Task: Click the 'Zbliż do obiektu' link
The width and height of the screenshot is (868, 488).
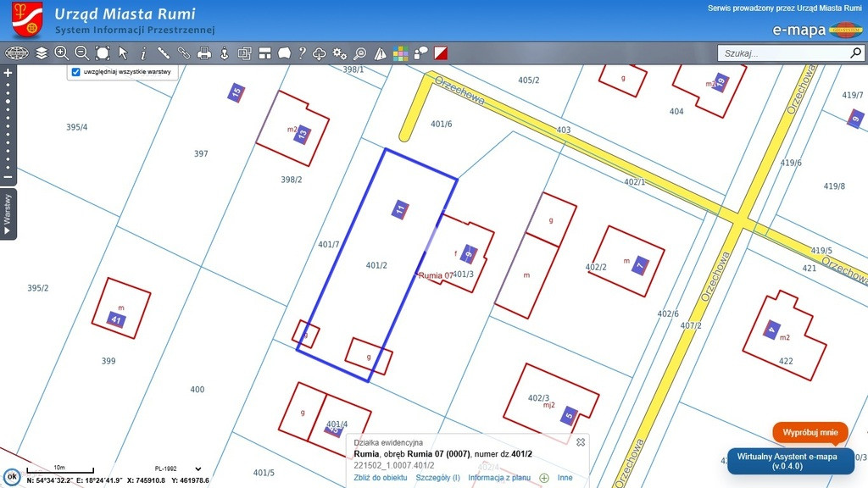Action: (381, 478)
